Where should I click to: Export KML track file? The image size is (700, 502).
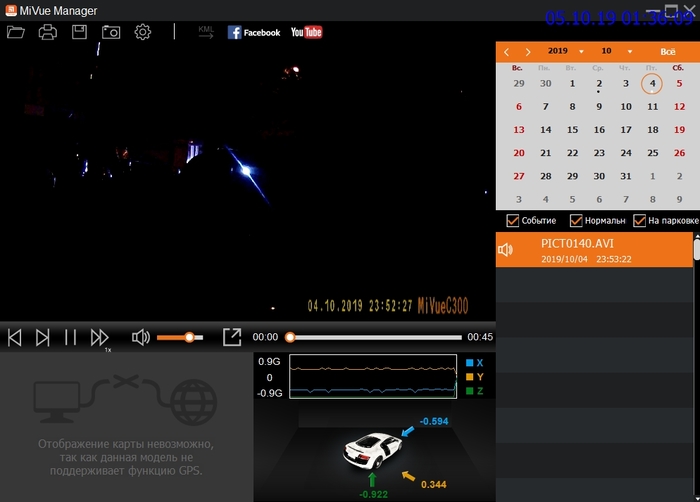click(206, 32)
